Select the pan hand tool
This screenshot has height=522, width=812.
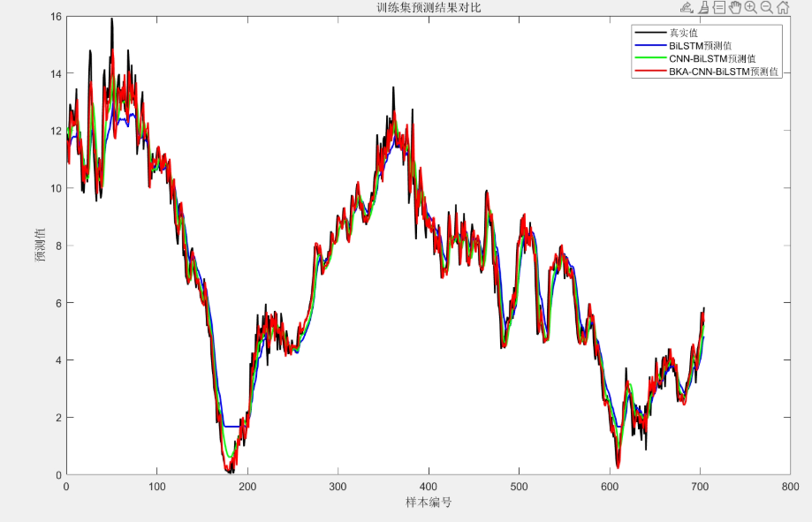coord(735,7)
